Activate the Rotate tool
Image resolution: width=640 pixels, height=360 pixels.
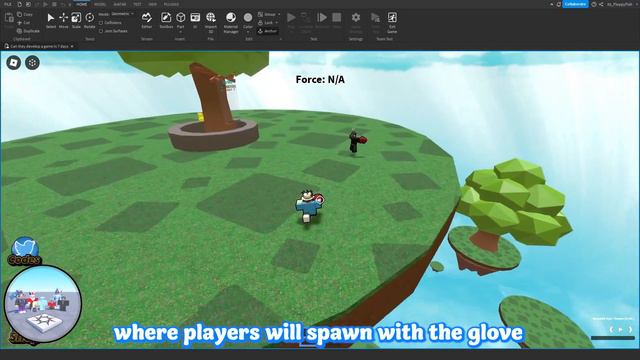89,20
